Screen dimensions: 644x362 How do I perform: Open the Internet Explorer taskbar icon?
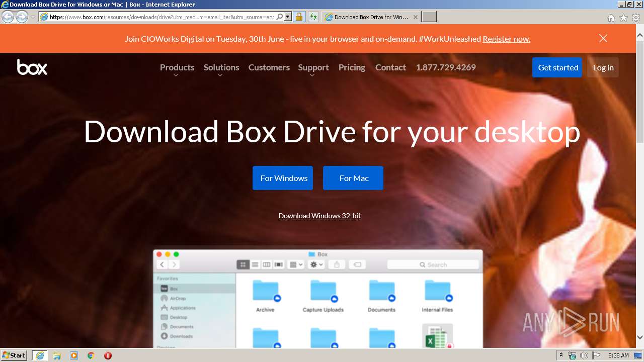tap(40, 355)
